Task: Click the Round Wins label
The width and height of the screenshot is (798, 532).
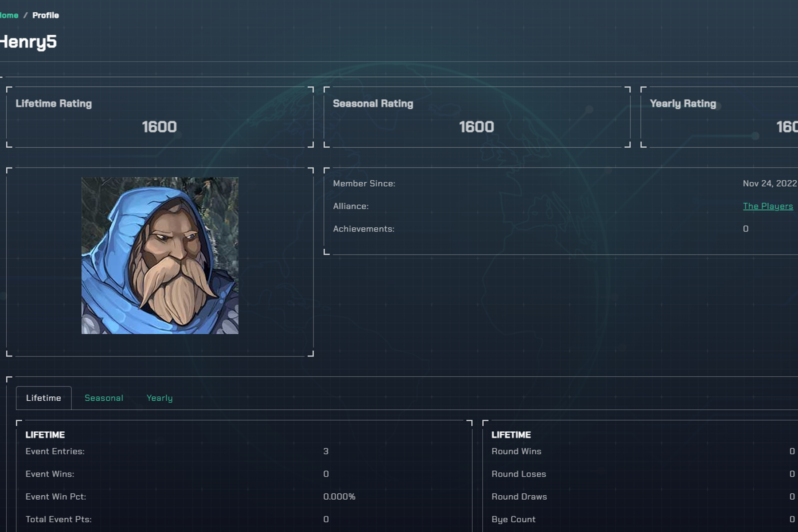Action: pos(516,451)
